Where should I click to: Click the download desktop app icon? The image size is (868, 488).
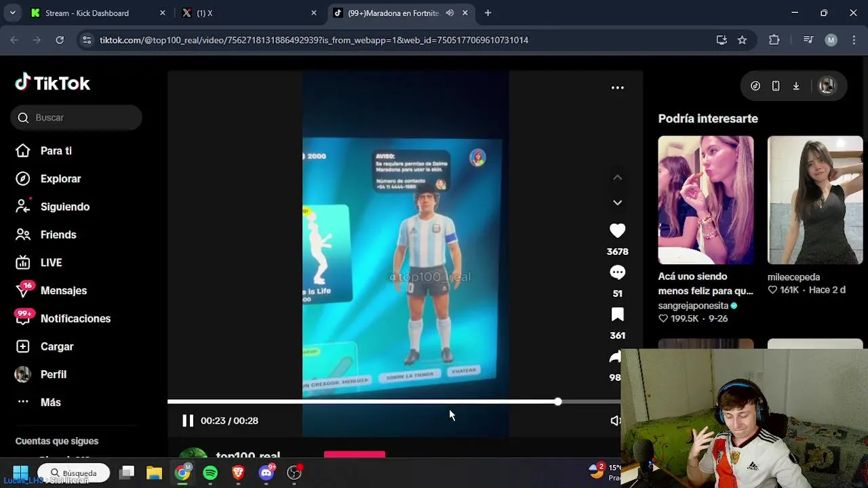pos(796,86)
